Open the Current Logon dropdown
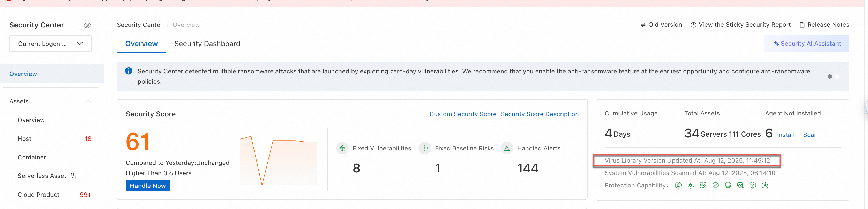 [50, 44]
